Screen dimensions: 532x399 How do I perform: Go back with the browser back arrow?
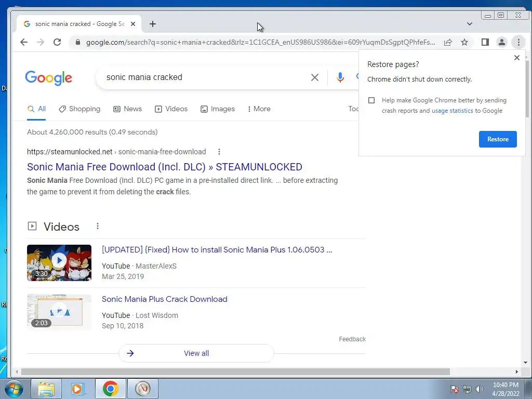pyautogui.click(x=24, y=42)
